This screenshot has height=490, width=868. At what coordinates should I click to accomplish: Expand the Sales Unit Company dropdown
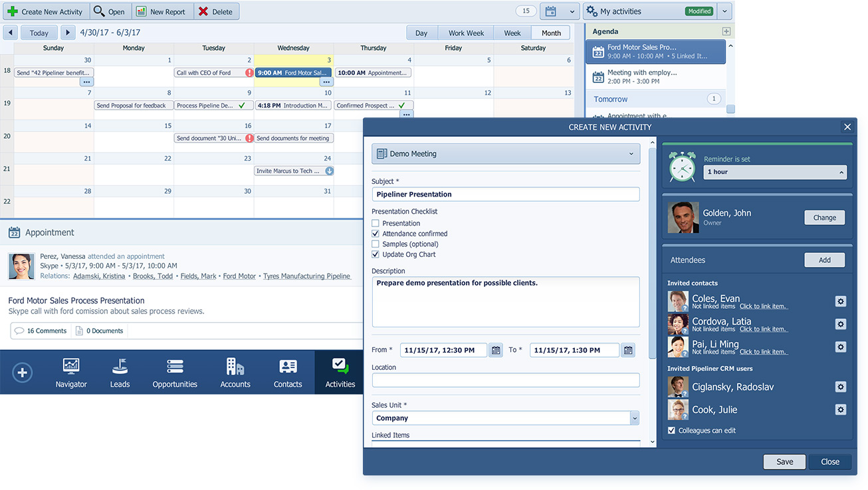pyautogui.click(x=634, y=418)
